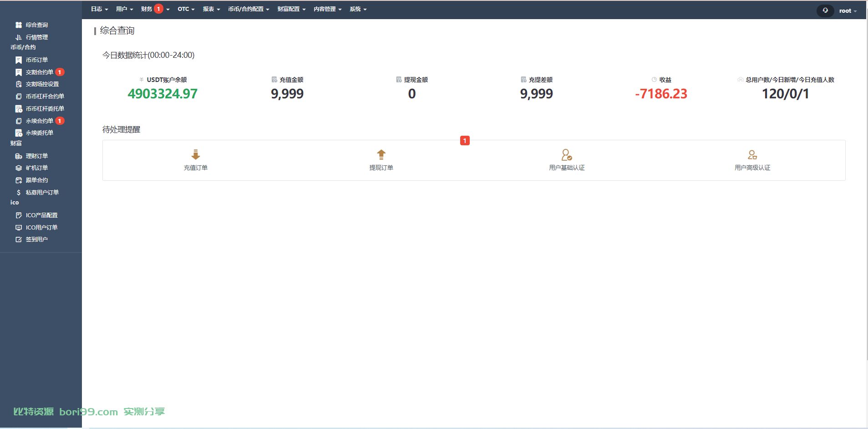Open the 充值订单 pending reminder link

coord(196,168)
